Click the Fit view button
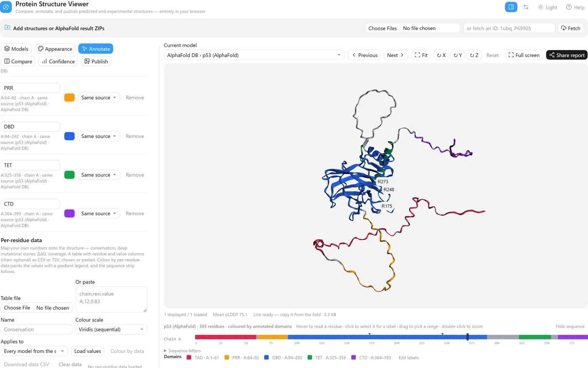 tap(421, 55)
